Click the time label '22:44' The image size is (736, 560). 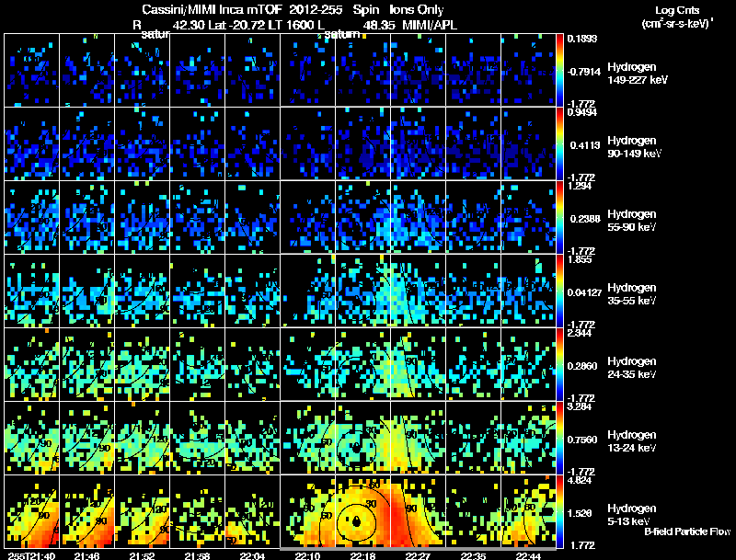[x=528, y=555]
